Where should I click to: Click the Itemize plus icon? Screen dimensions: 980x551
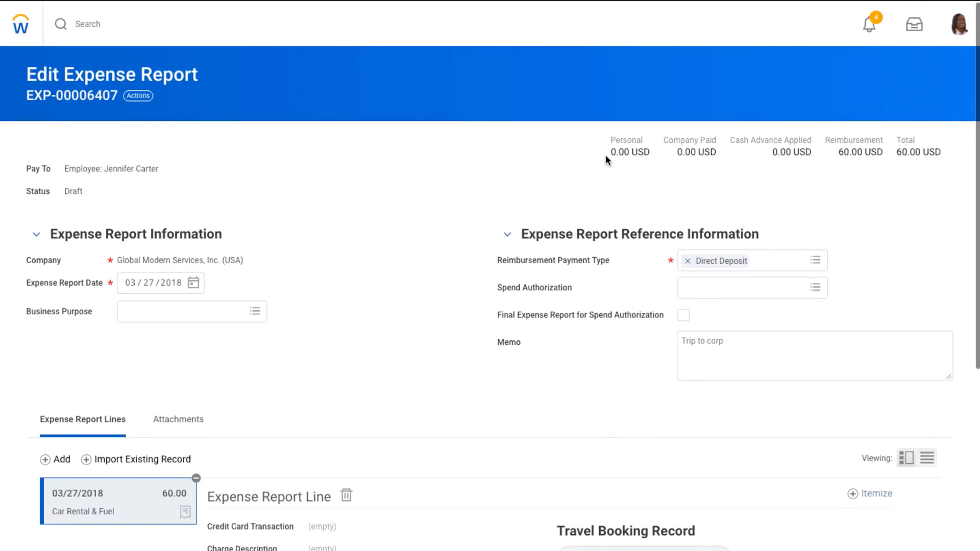point(853,493)
